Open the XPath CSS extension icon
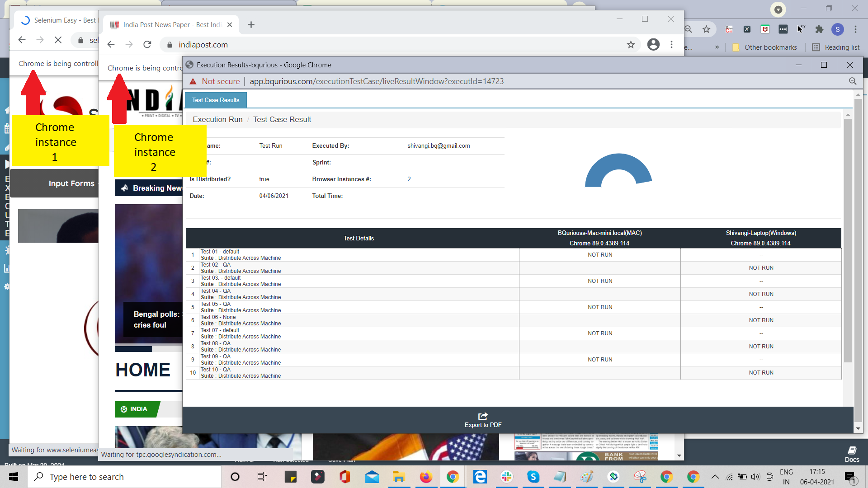This screenshot has width=868, height=488. pos(747,29)
